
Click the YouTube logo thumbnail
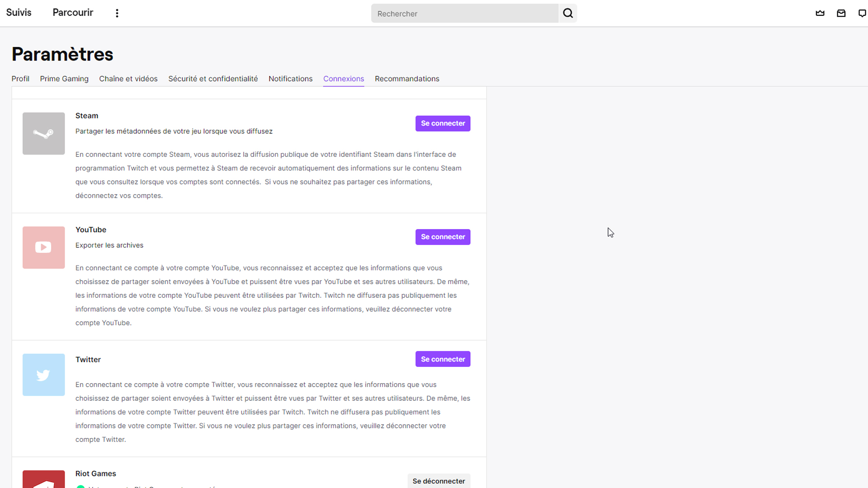[x=43, y=247]
